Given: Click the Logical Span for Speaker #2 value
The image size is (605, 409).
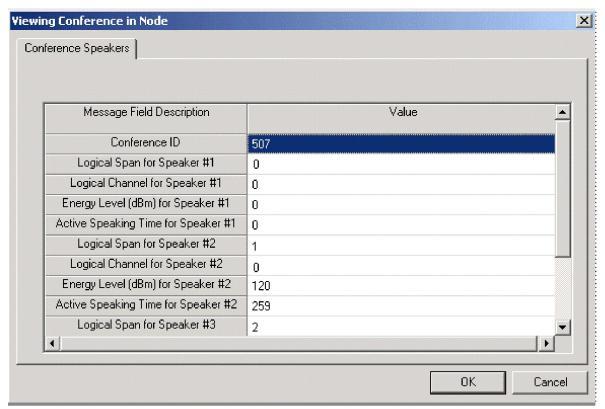Looking at the screenshot, I should (400, 246).
